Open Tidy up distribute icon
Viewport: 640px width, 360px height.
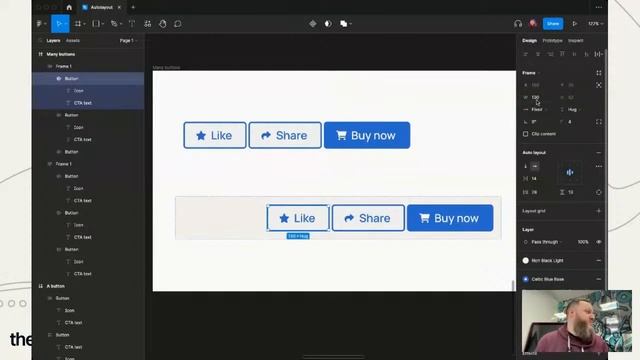(598, 54)
